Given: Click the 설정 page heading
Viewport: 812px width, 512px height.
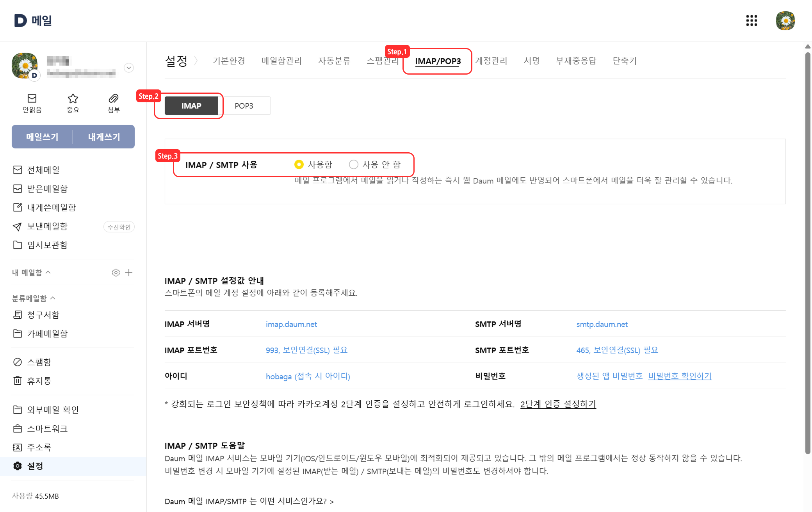Looking at the screenshot, I should pos(176,61).
